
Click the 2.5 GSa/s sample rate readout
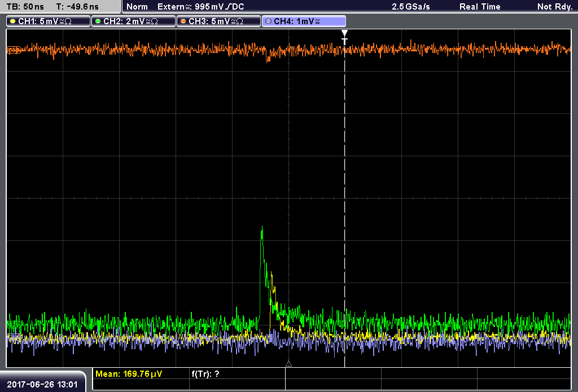click(x=411, y=7)
